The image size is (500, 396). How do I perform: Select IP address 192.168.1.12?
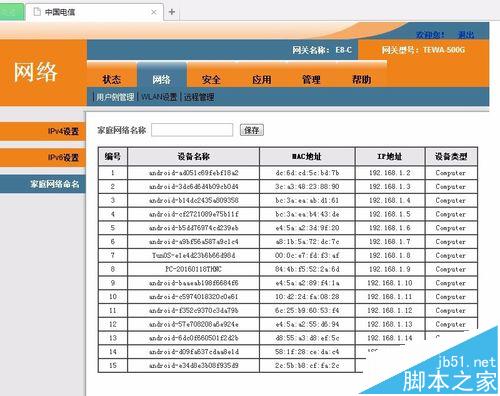(x=390, y=310)
